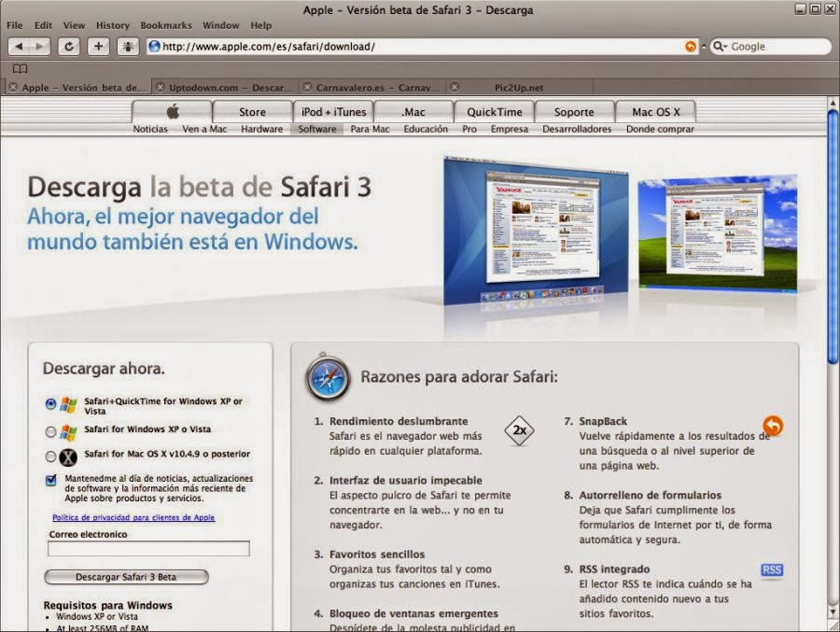Click the orange SnapBack icon in address bar
Viewport: 840px width, 632px height.
click(691, 47)
